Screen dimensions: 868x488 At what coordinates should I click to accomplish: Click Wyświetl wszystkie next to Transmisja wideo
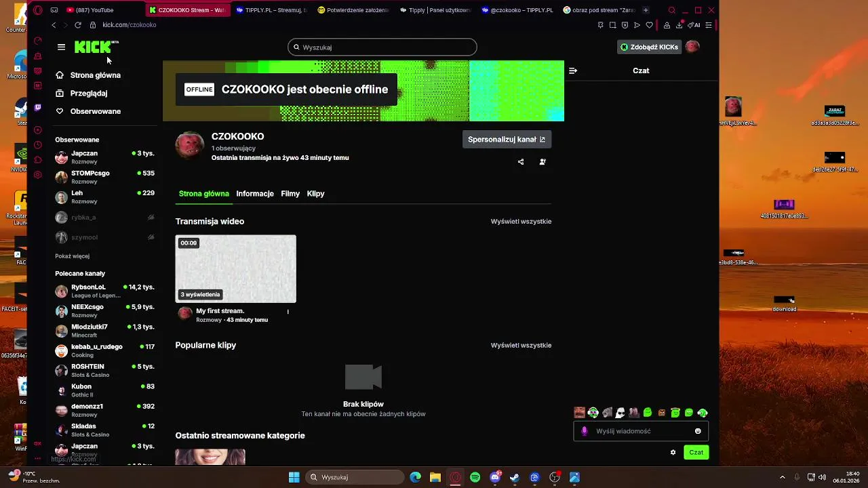521,222
